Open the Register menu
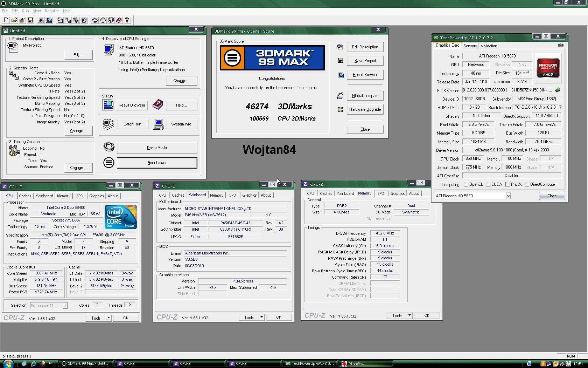This screenshot has width=588, height=368. click(52, 11)
